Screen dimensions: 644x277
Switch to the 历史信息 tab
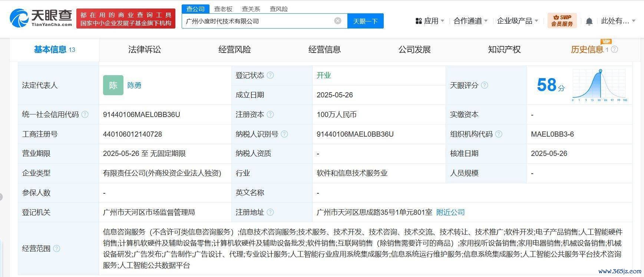coord(587,50)
